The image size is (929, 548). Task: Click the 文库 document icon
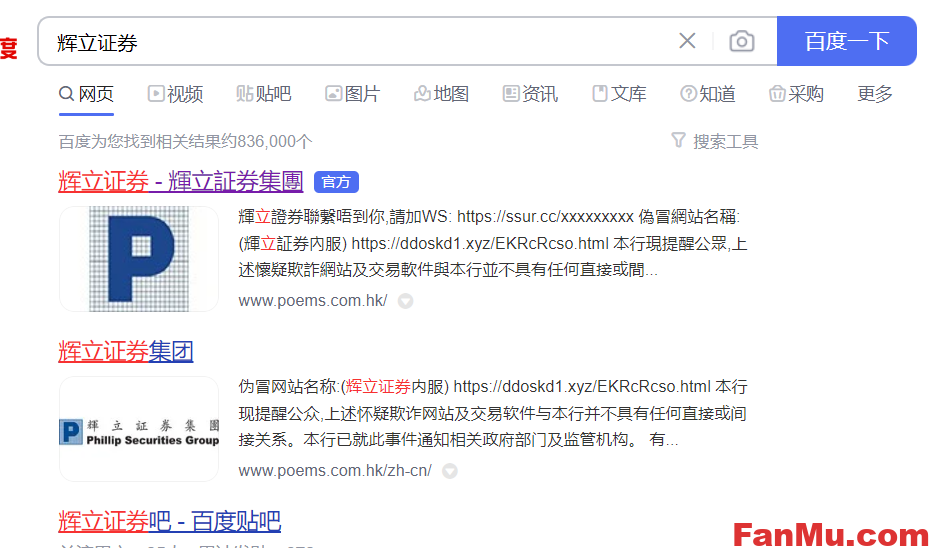600,94
